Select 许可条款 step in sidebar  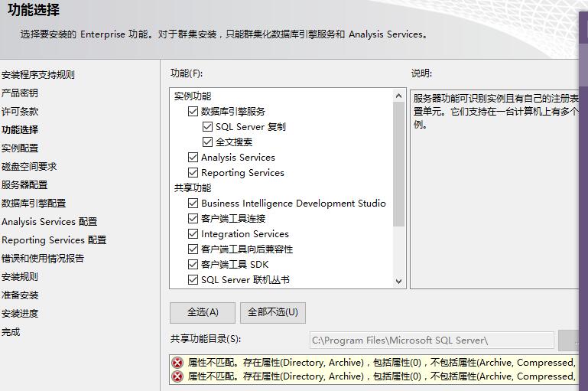pos(20,112)
